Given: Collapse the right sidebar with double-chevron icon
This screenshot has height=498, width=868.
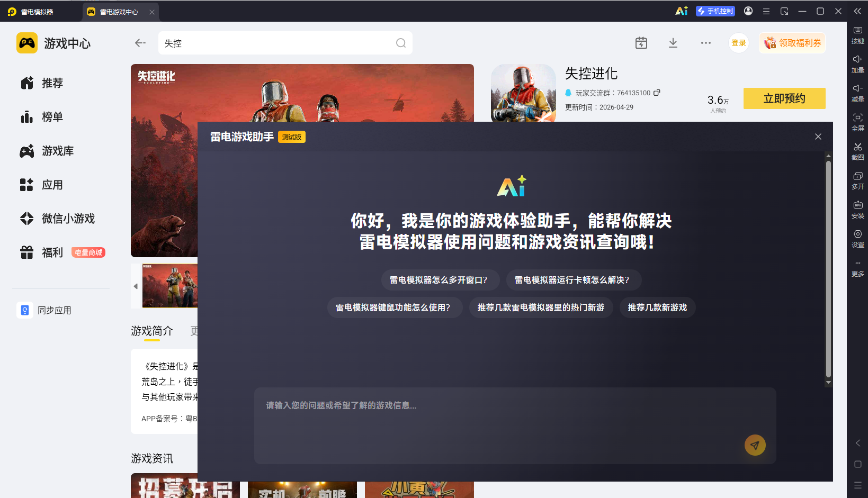Looking at the screenshot, I should [857, 11].
